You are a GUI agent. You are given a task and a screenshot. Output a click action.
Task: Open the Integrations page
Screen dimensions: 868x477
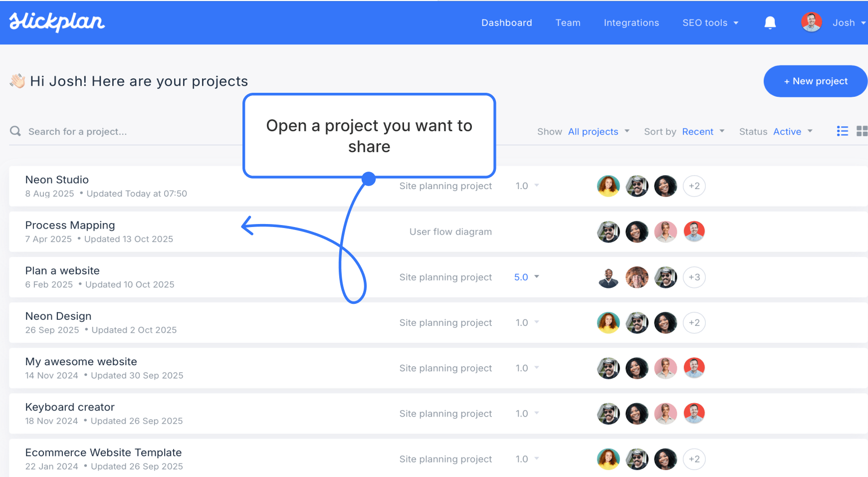pos(631,22)
